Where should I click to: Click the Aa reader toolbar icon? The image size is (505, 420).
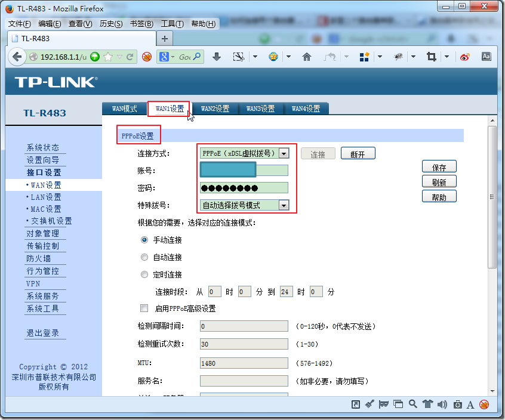pos(486,57)
